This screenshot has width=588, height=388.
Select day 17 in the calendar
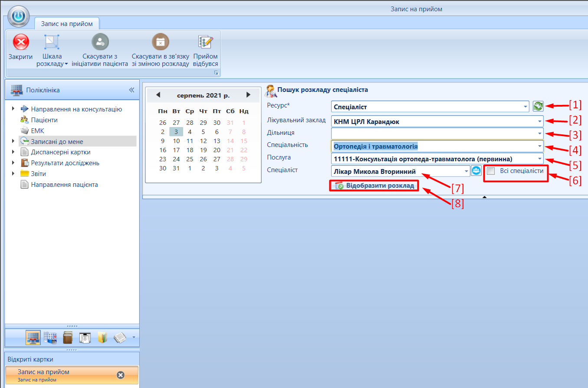[x=176, y=150]
